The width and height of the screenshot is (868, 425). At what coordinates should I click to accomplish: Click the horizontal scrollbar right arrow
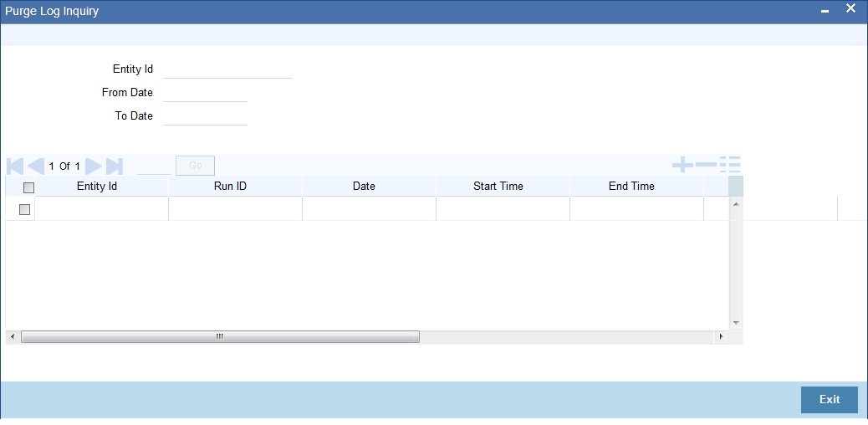click(721, 337)
